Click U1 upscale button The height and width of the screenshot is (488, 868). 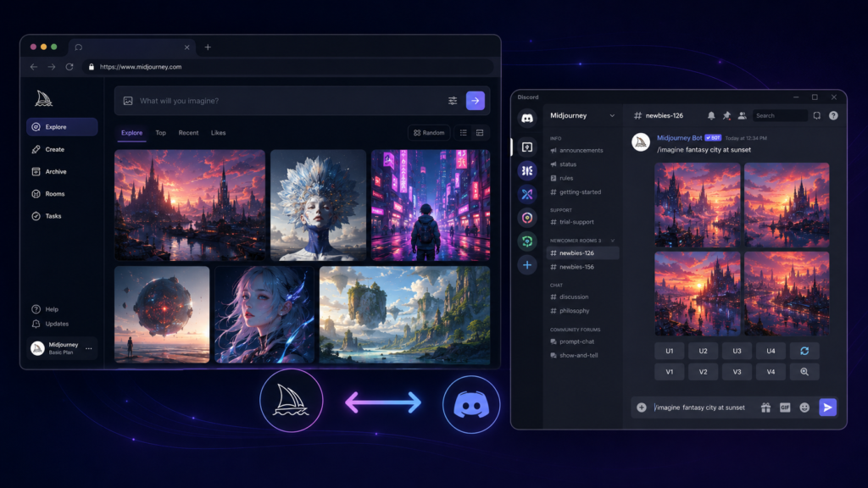tap(670, 351)
